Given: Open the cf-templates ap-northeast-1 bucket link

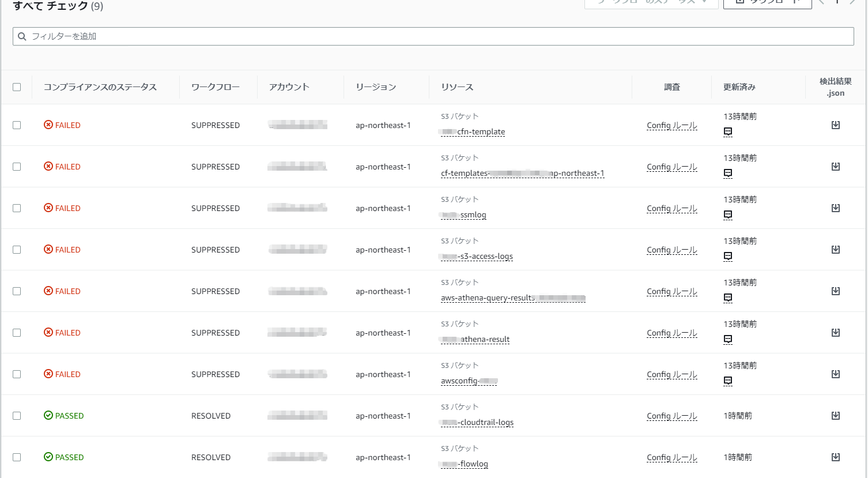Looking at the screenshot, I should coord(523,174).
